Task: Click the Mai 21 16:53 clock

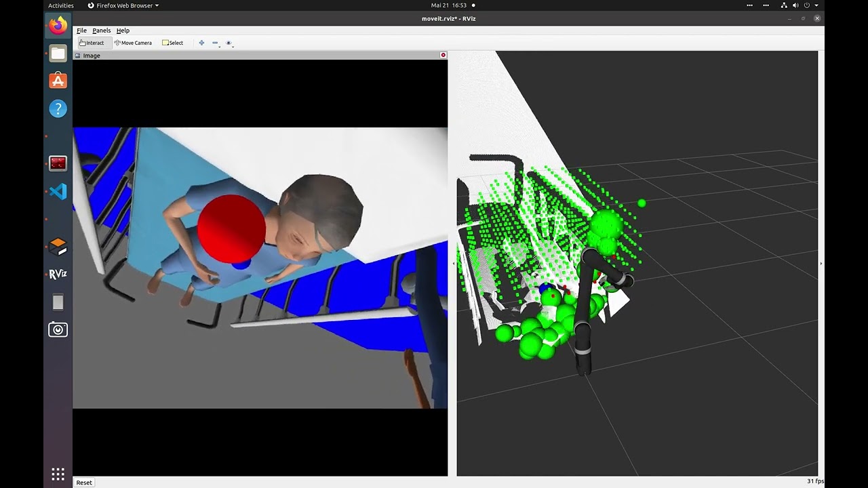Action: [449, 5]
